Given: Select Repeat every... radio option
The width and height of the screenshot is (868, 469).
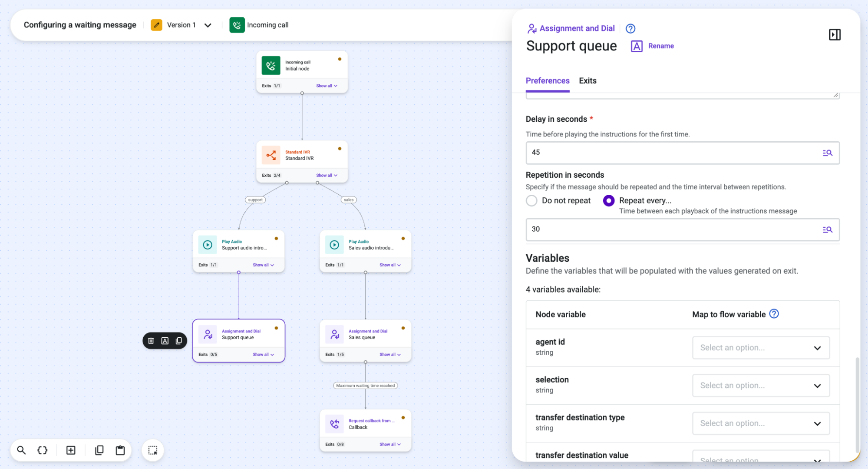Looking at the screenshot, I should coord(609,200).
